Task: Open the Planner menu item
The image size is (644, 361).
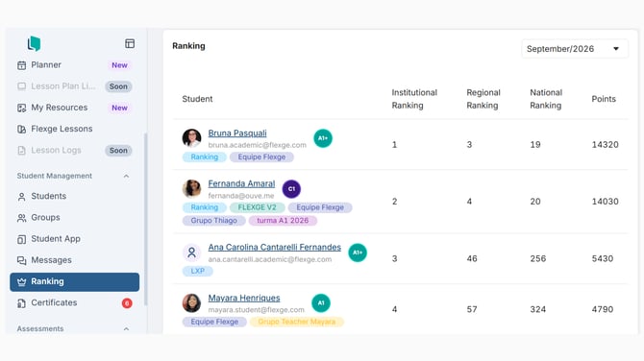Action: pos(74,65)
